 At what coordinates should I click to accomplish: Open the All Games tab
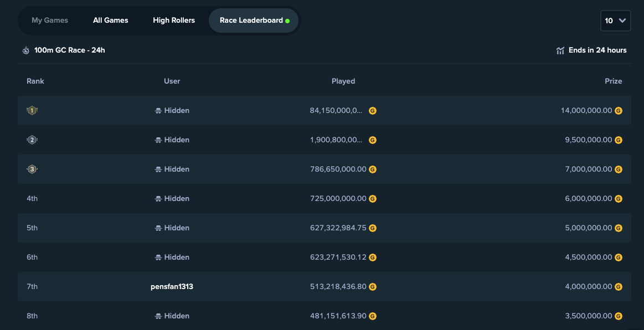[x=111, y=20]
